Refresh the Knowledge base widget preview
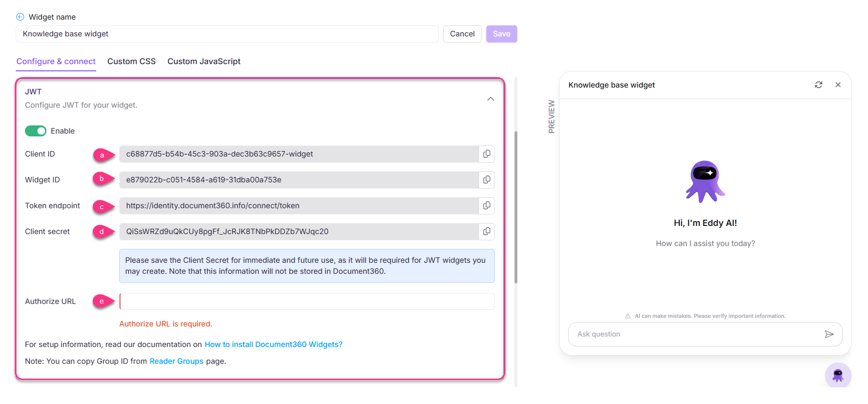Image resolution: width=868 pixels, height=404 pixels. [819, 85]
